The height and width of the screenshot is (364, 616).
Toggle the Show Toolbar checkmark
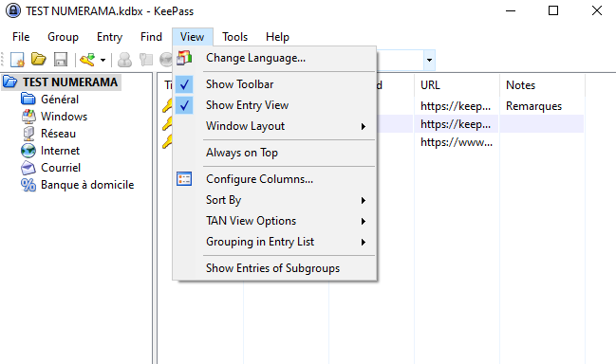(x=184, y=84)
